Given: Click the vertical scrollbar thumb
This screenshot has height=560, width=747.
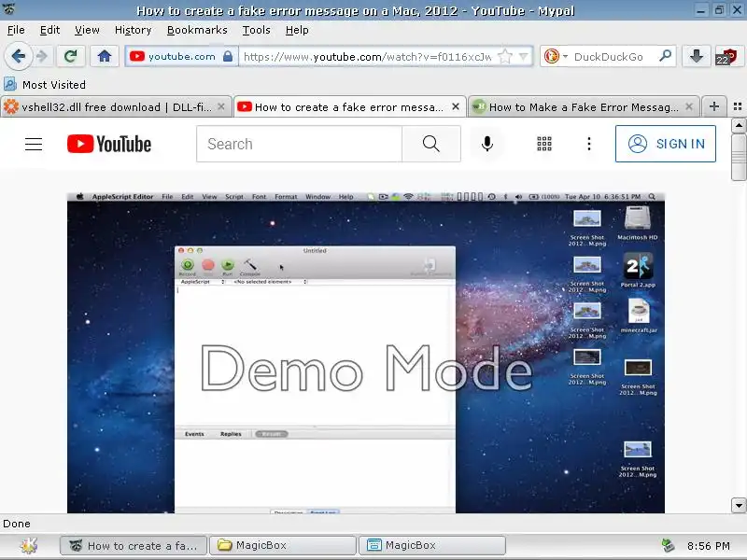Looking at the screenshot, I should point(739,158).
